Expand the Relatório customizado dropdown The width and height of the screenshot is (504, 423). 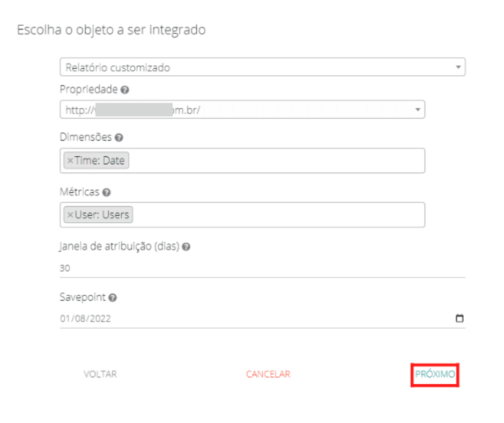(x=458, y=68)
